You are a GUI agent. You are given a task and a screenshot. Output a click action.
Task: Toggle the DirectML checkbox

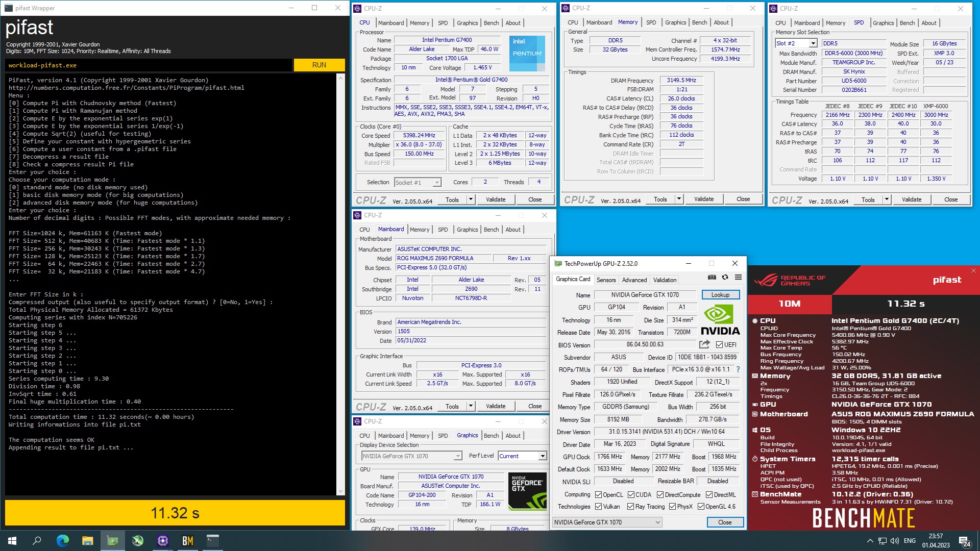(x=709, y=495)
